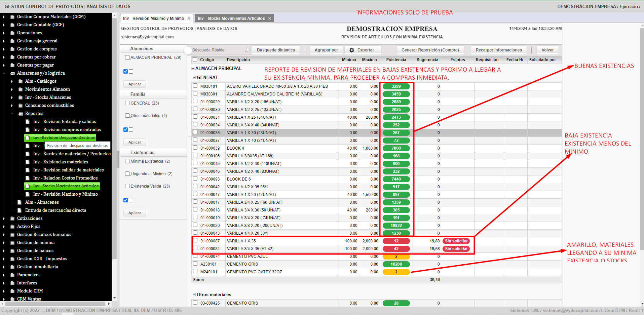
Task: Click page icon next to Alm - Almacenes
Action: click(x=20, y=202)
